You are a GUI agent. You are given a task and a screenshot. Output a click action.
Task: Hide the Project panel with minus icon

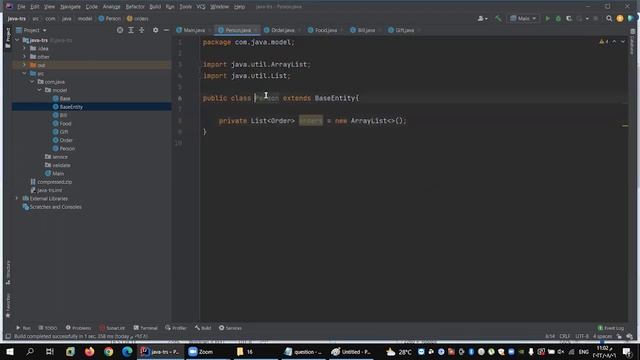(x=166, y=30)
